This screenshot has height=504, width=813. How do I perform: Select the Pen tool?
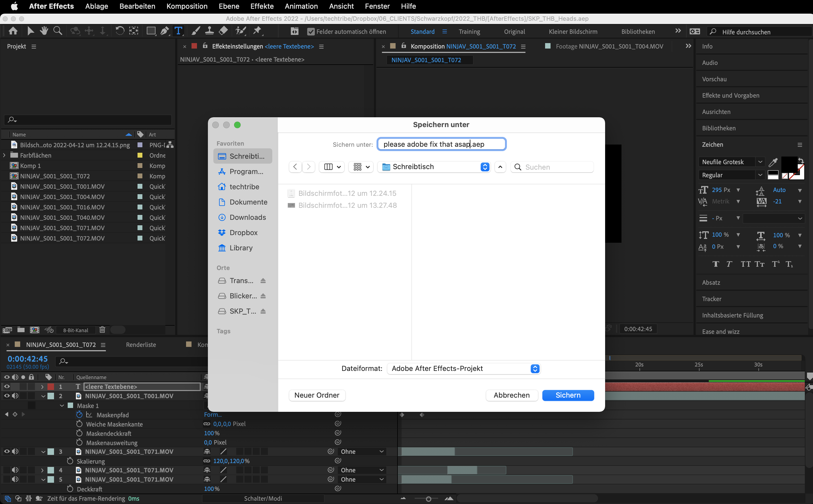click(165, 31)
